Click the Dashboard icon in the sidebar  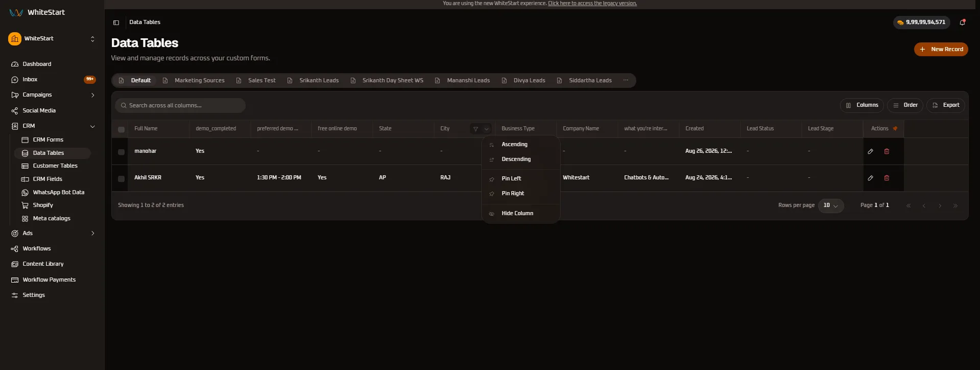click(x=15, y=64)
